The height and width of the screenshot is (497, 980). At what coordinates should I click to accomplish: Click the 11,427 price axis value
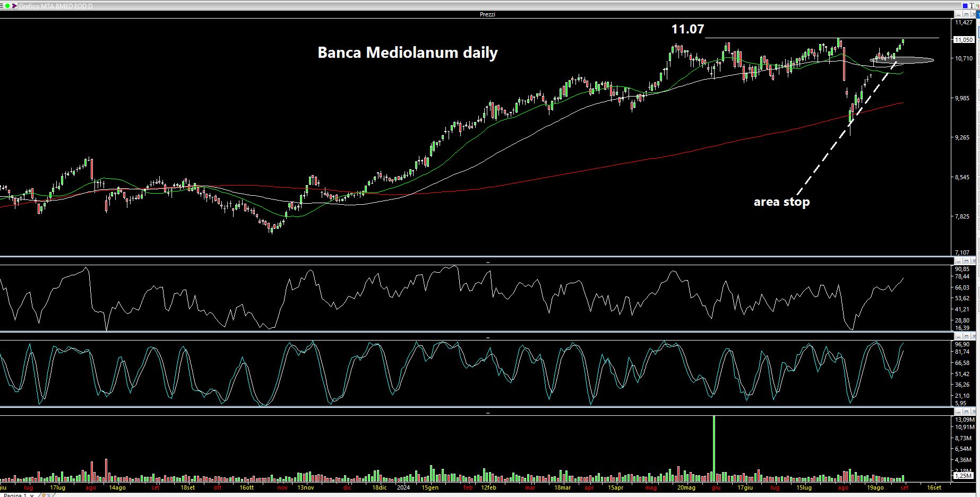[x=964, y=22]
